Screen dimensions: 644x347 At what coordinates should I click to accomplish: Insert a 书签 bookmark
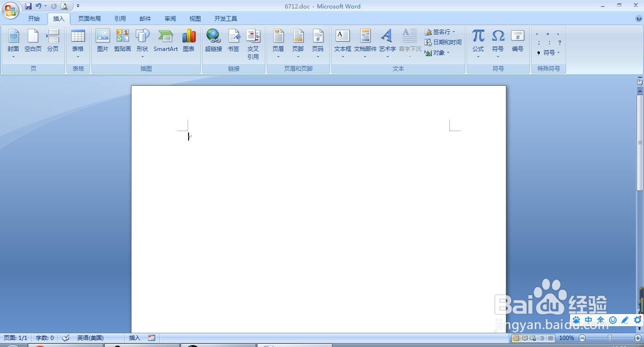pos(233,41)
